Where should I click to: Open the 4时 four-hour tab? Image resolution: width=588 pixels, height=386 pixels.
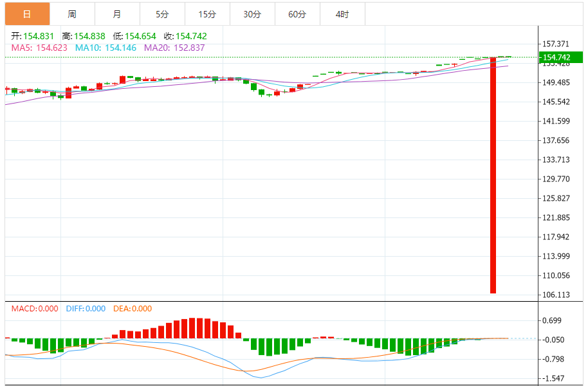click(x=342, y=14)
